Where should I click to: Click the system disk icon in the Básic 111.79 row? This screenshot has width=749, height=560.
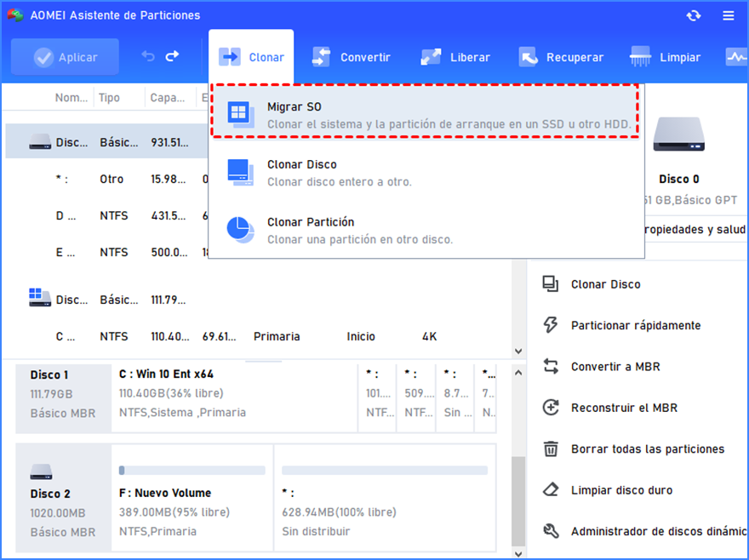[x=40, y=297]
